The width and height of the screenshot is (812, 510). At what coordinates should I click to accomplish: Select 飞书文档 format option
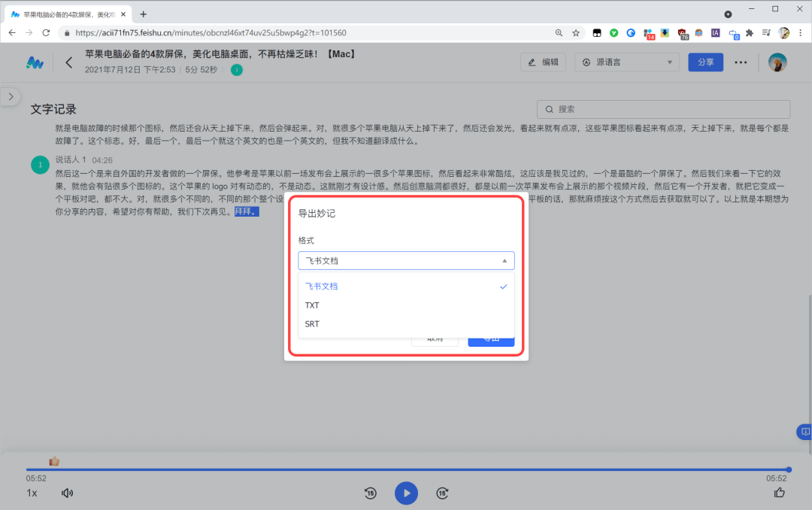tap(406, 286)
